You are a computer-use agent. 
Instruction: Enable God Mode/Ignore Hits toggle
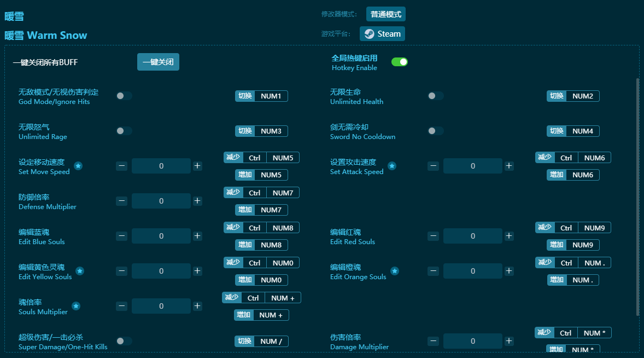(124, 96)
